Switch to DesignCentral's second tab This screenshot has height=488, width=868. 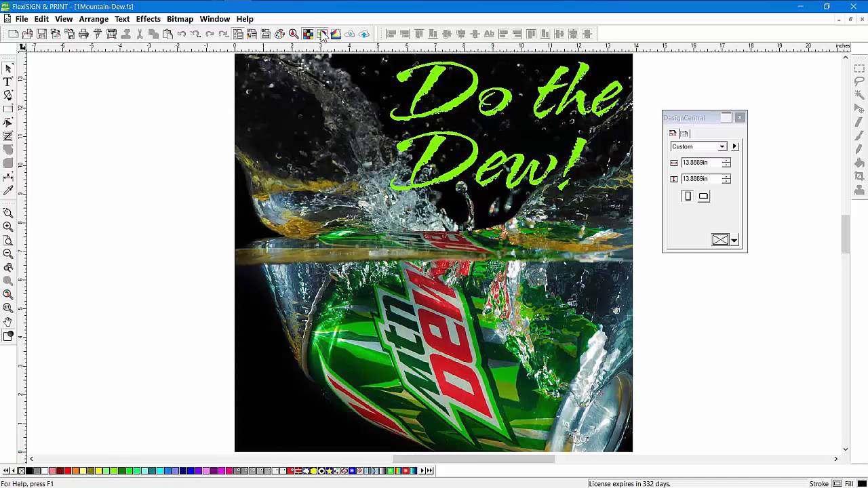pyautogui.click(x=684, y=134)
